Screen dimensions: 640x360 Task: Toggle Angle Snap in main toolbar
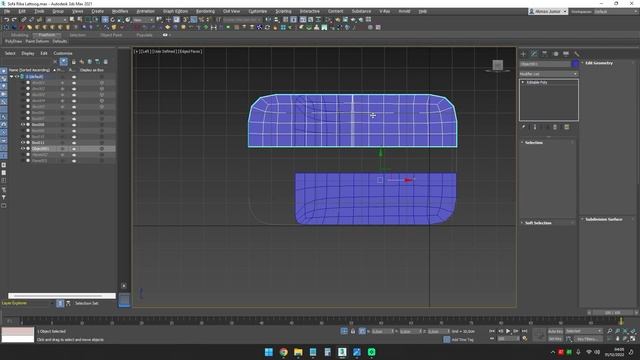tap(193, 19)
